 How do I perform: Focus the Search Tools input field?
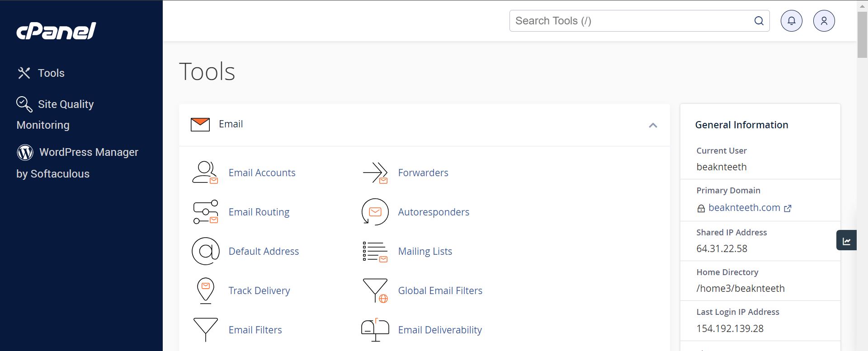point(631,21)
